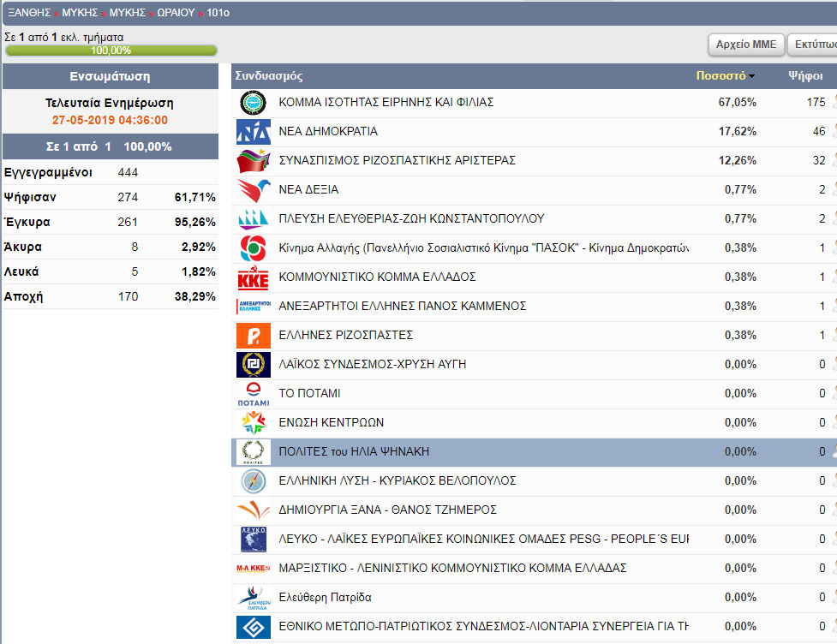Click the Ελεύθερη Πατρίδα logo
This screenshot has height=644, width=837.
[x=253, y=598]
